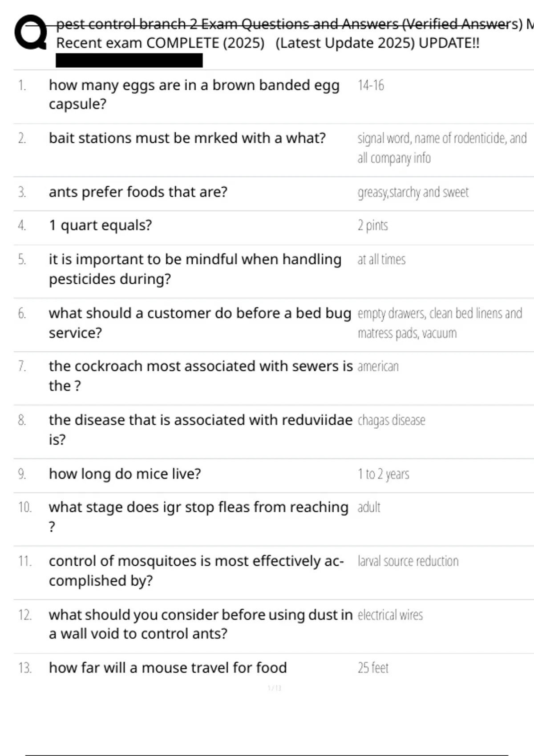Click the answer '14-16'
The height and width of the screenshot is (756, 534).
pos(371,85)
